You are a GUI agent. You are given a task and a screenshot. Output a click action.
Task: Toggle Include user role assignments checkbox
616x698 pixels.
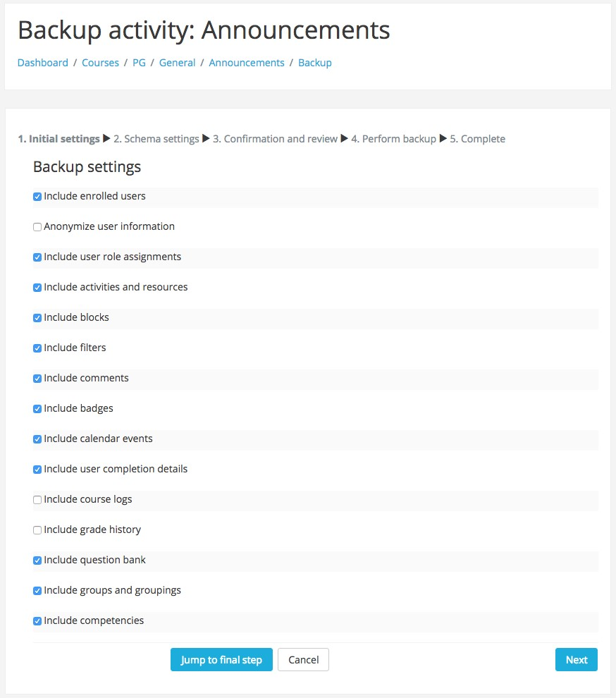tap(37, 257)
